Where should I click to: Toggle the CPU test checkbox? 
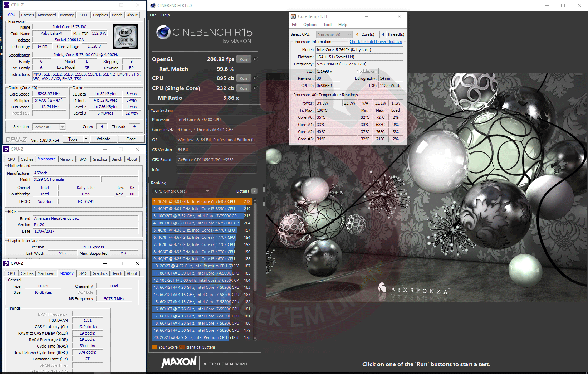[x=255, y=78]
